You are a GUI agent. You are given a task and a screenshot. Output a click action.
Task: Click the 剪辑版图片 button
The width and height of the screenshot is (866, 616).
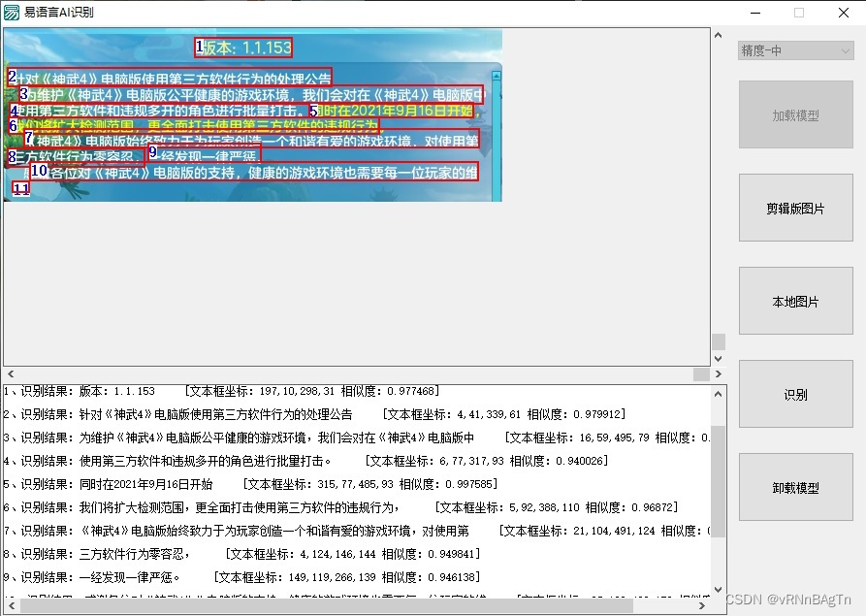[x=796, y=208]
